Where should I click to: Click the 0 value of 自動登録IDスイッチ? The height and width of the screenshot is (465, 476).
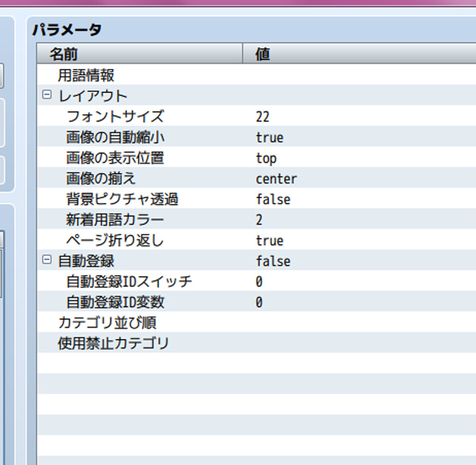[259, 282]
